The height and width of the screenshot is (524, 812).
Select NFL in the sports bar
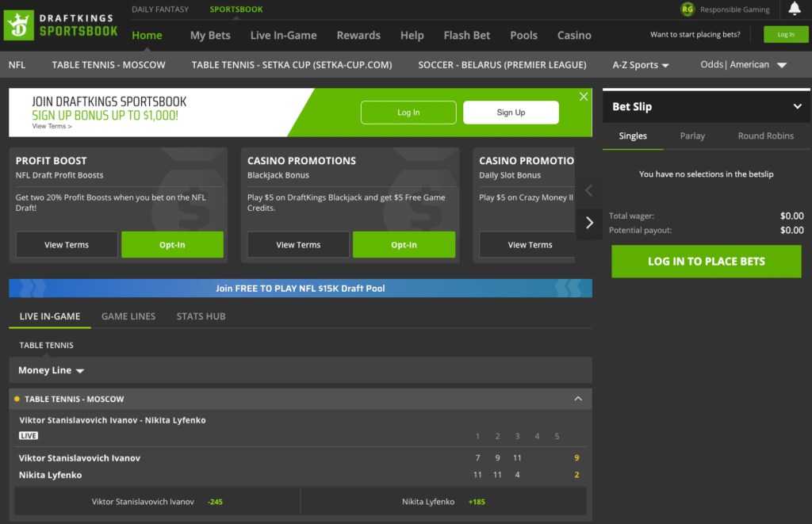pyautogui.click(x=17, y=65)
